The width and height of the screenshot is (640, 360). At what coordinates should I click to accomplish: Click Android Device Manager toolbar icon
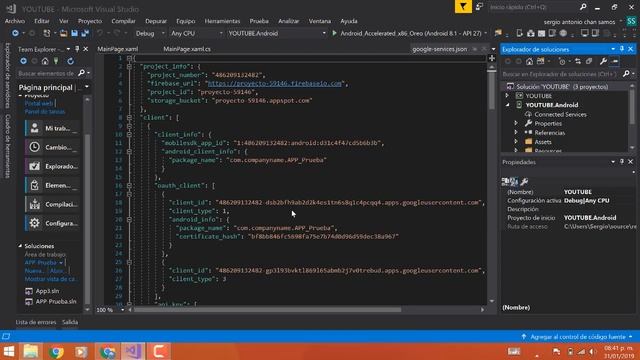(520, 33)
